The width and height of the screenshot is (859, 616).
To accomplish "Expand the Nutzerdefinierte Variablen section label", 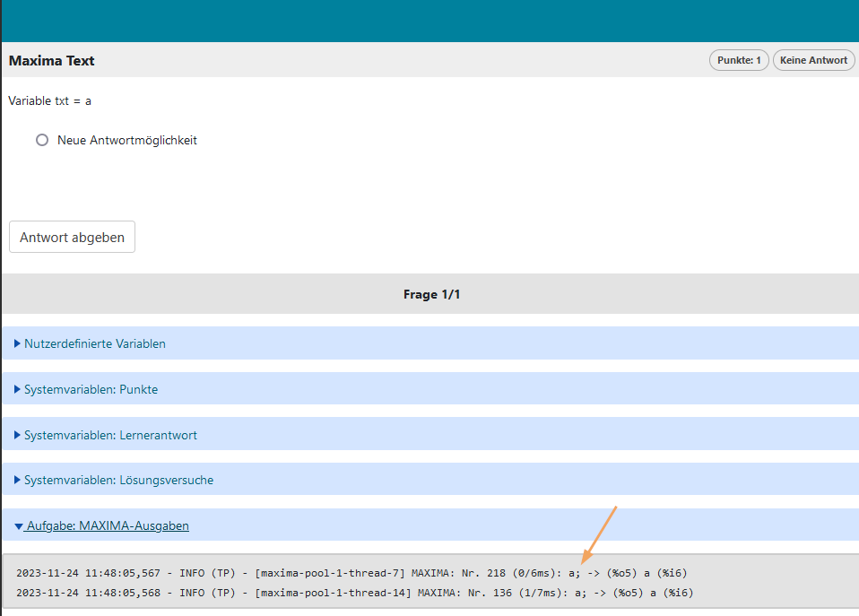I will 94,343.
